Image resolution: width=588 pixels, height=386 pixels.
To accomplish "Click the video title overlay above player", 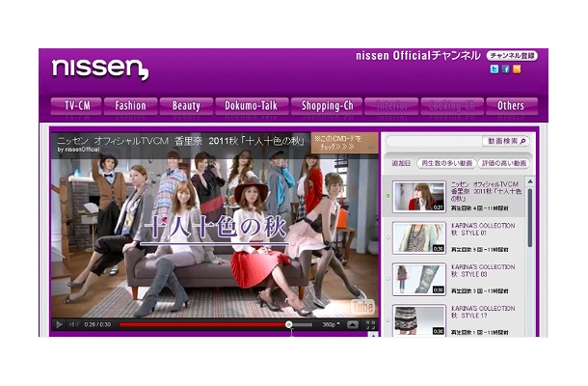I will [x=181, y=141].
